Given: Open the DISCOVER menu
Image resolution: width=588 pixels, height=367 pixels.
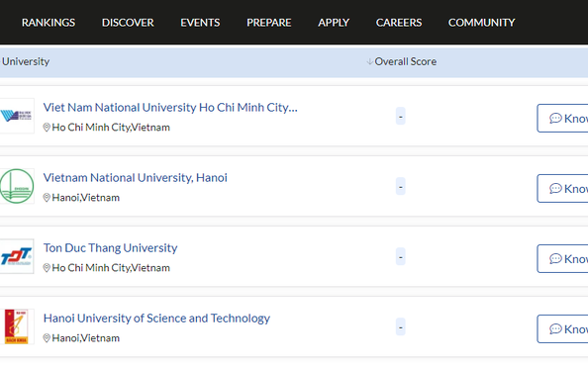Looking at the screenshot, I should 128,23.
